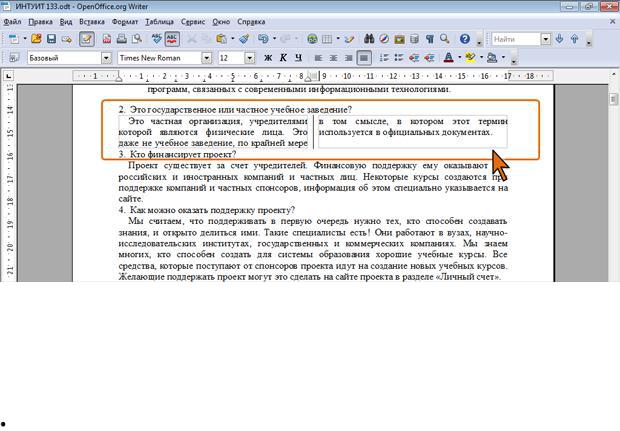
Task: Open the Справка menu
Action: (x=251, y=22)
